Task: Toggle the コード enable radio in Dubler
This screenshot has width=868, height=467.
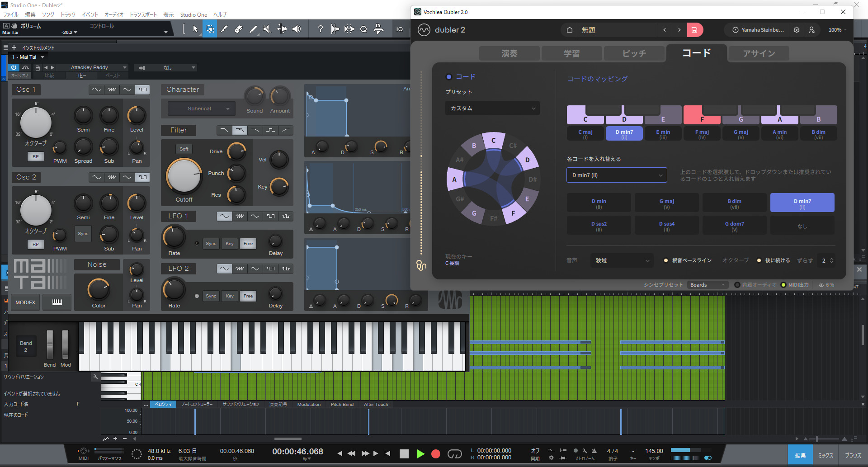Action: click(x=449, y=77)
